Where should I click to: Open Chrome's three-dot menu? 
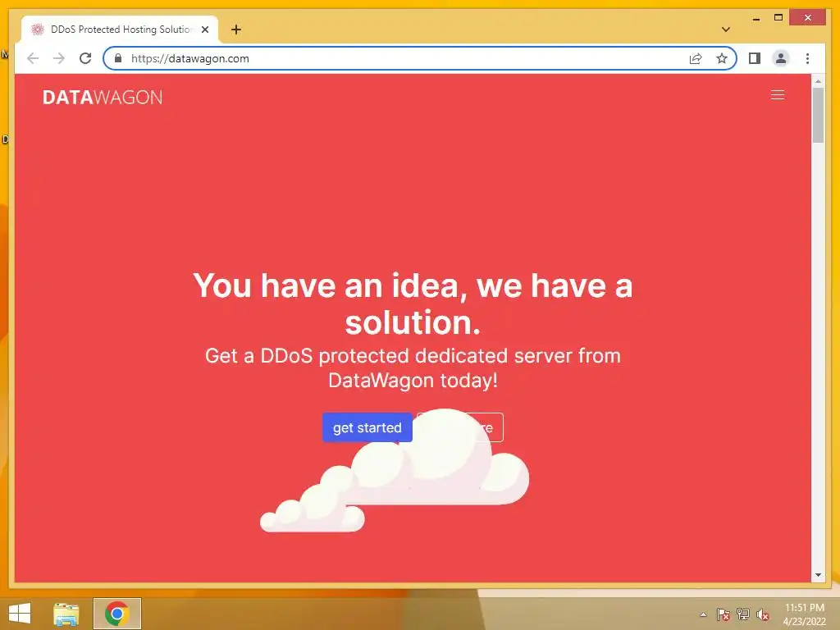pyautogui.click(x=807, y=58)
